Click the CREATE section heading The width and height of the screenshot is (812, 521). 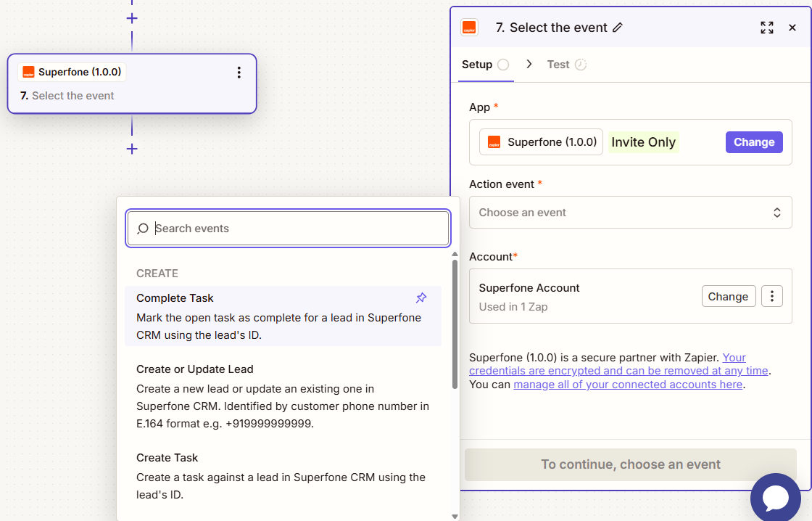157,274
